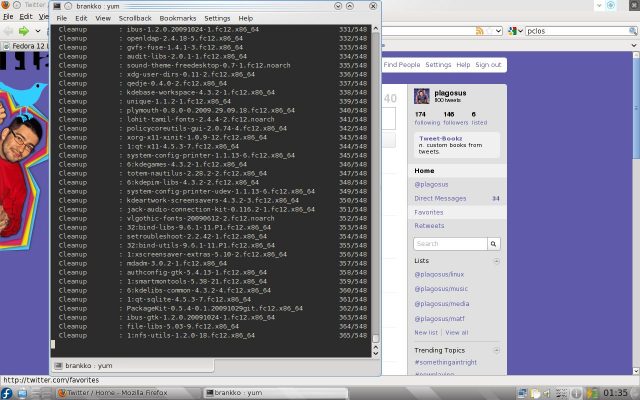Open the Fedora application launcher menu
640x400 pixels.
pyautogui.click(x=7, y=393)
